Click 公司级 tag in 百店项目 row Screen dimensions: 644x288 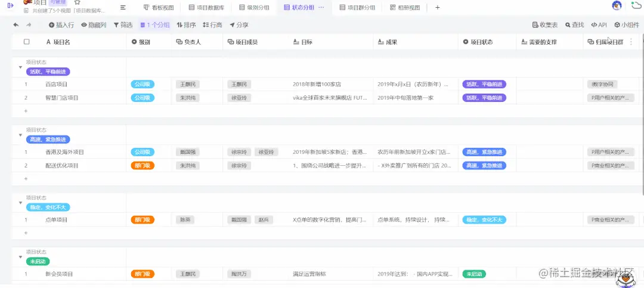point(143,84)
